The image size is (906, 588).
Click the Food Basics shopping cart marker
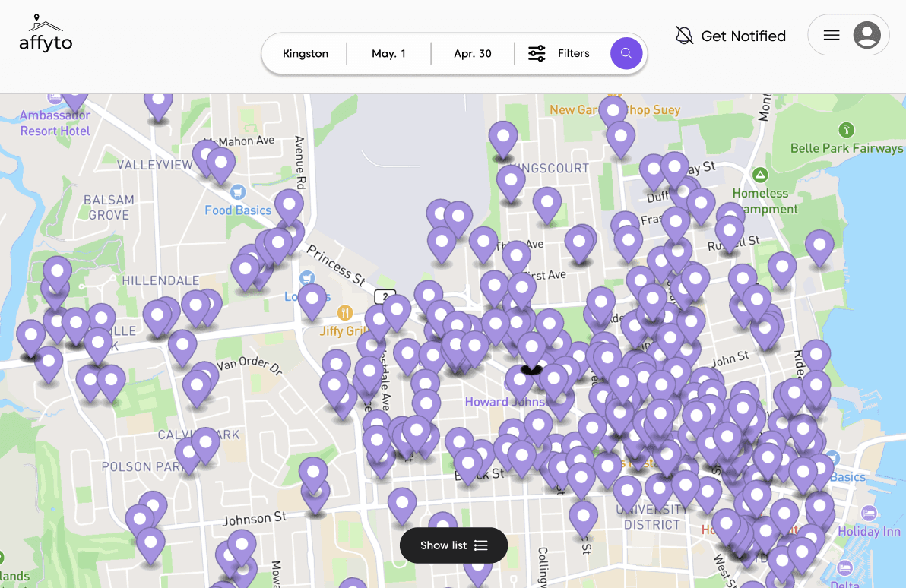point(237,191)
